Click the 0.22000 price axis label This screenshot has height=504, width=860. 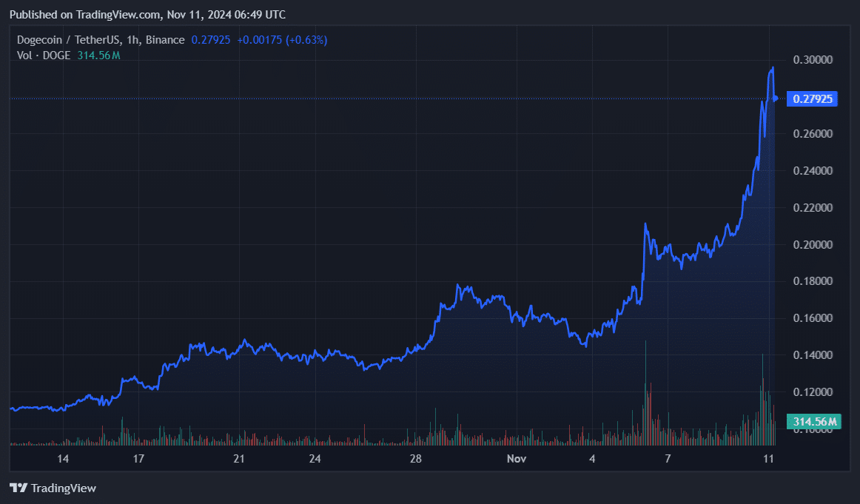pos(813,208)
